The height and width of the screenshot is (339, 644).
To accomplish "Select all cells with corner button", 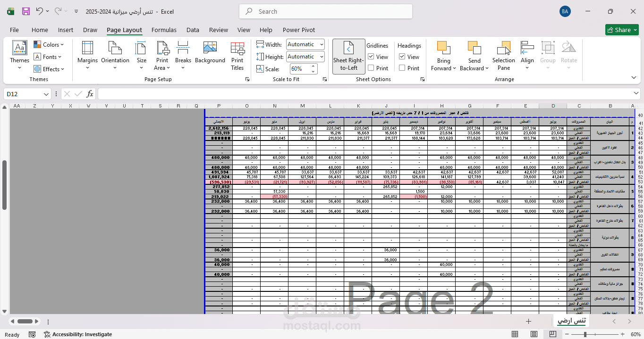I will click(x=640, y=106).
